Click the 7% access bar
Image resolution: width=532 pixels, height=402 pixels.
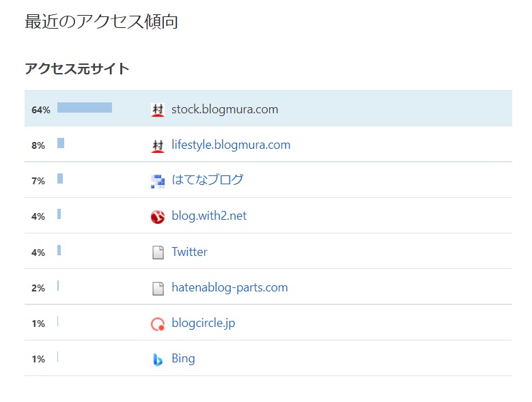click(60, 179)
